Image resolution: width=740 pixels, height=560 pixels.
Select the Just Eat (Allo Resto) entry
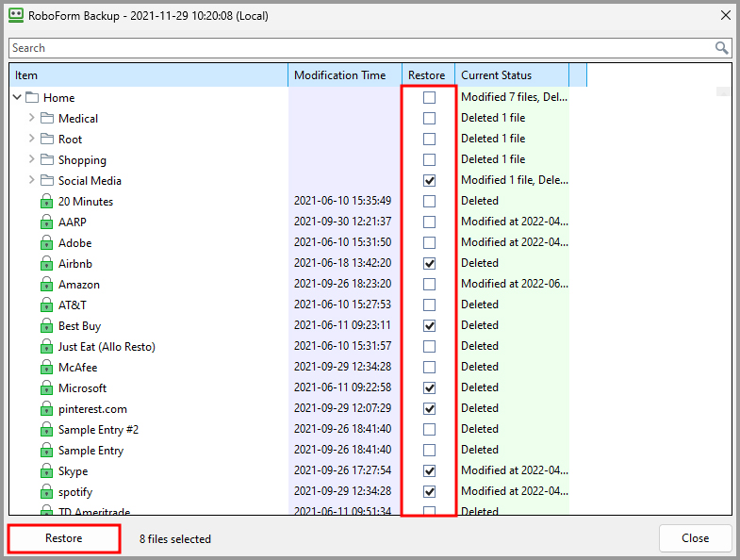[x=107, y=347]
